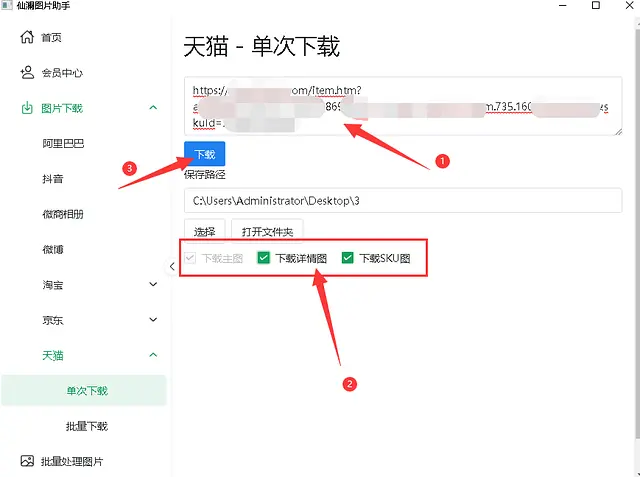This screenshot has height=477, width=640.
Task: Open the 首页 menu item
Action: [84, 38]
